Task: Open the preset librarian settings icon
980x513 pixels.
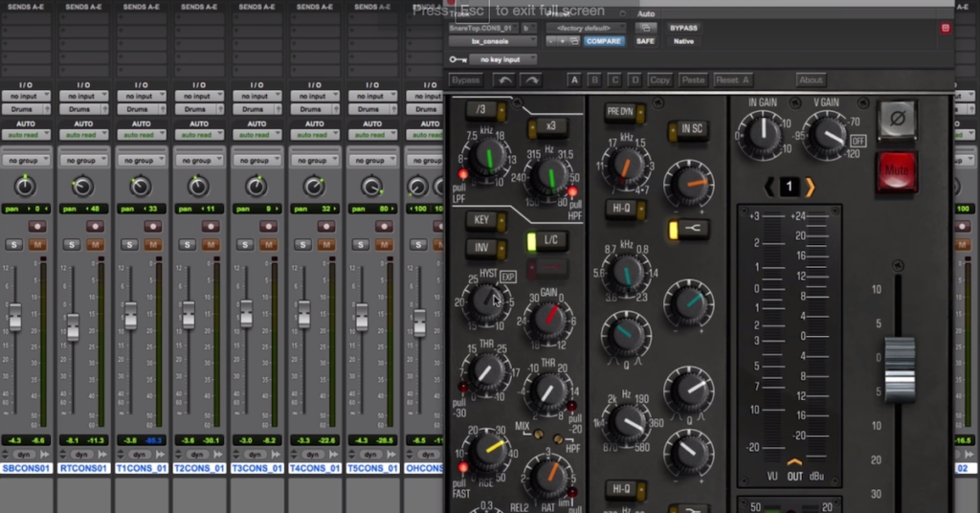Action: [x=574, y=41]
